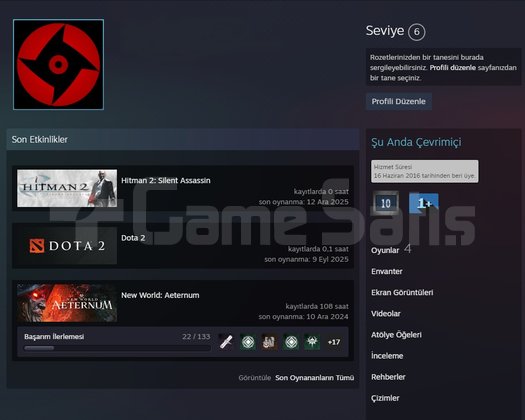View the second green diamond achievement icon
The image size is (525, 420).
[291, 342]
